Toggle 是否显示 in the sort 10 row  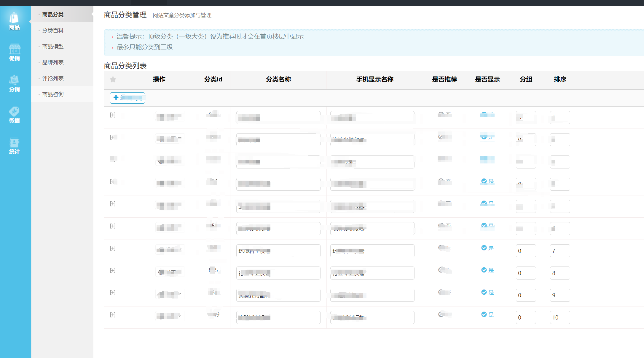pyautogui.click(x=487, y=314)
